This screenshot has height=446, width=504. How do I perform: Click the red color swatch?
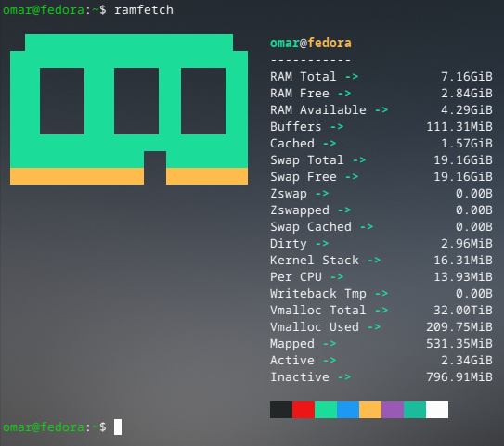[x=304, y=410]
